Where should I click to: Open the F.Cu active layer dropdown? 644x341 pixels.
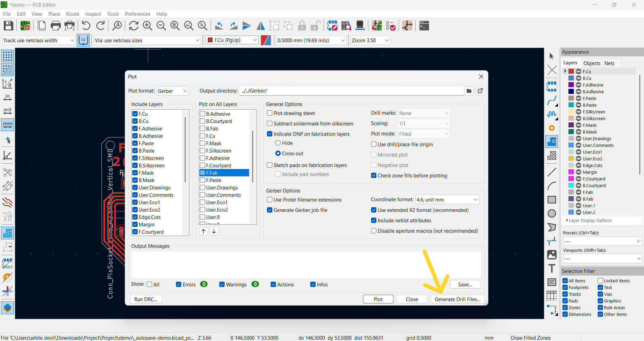pos(232,40)
